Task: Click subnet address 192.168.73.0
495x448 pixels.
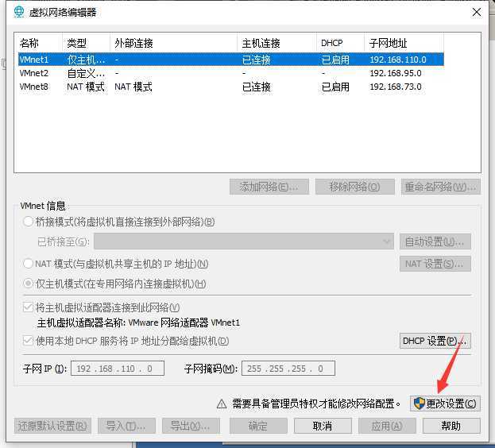Action: (x=396, y=87)
